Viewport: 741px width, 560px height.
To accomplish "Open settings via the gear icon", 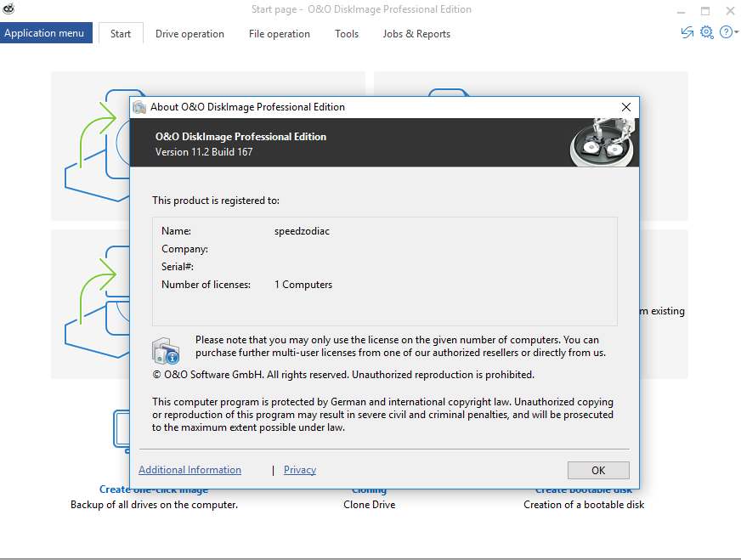I will click(706, 32).
